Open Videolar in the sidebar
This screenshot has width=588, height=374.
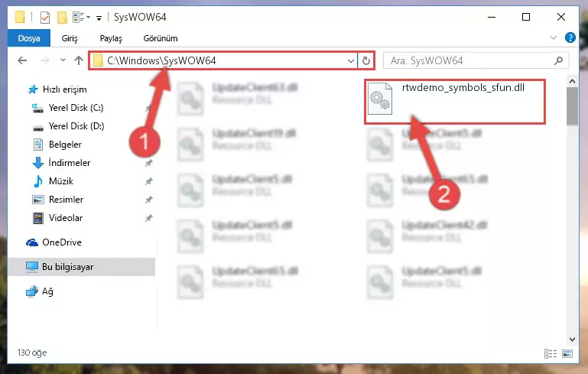[x=66, y=218]
